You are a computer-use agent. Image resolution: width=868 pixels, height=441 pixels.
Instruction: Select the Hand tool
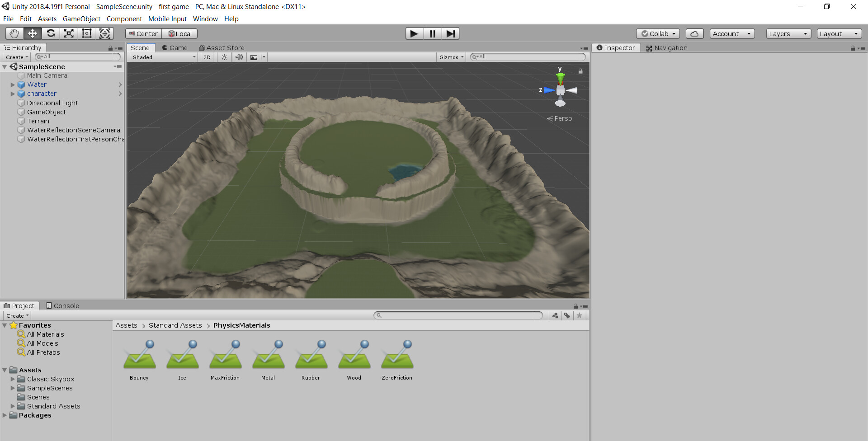pyautogui.click(x=14, y=33)
